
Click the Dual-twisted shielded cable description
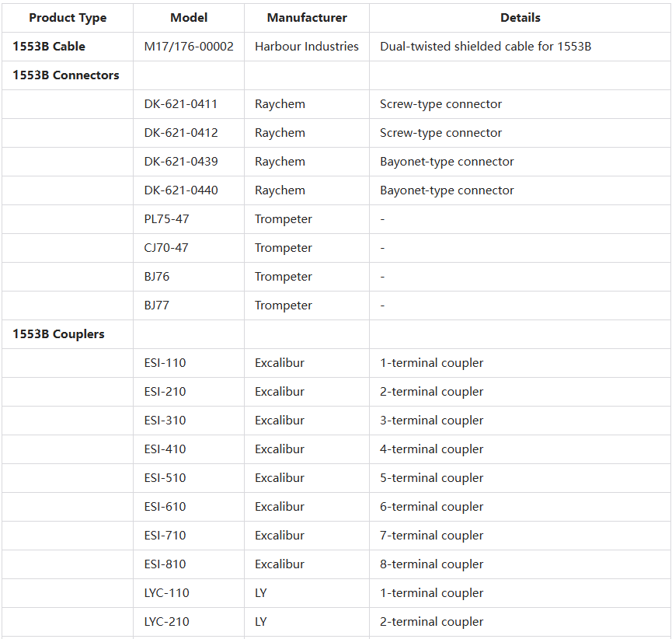[486, 47]
